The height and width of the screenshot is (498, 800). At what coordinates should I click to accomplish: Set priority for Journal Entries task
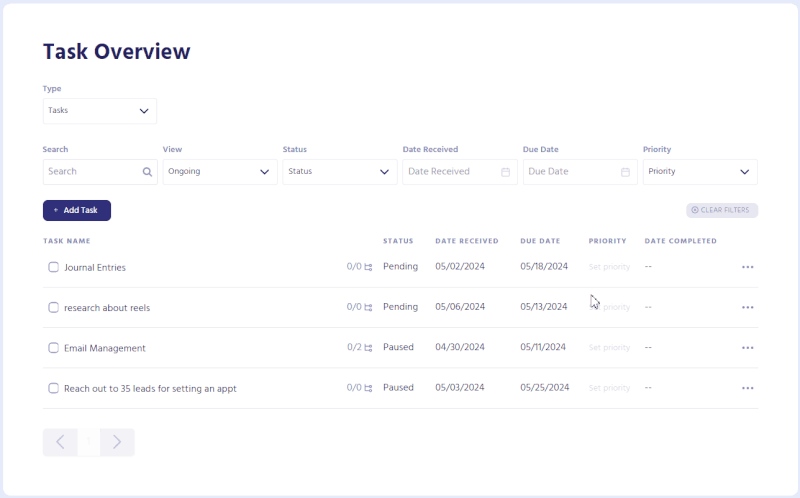[609, 267]
